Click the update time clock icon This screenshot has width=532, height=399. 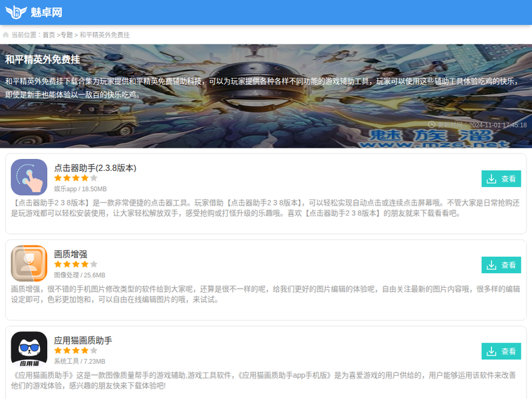432,124
